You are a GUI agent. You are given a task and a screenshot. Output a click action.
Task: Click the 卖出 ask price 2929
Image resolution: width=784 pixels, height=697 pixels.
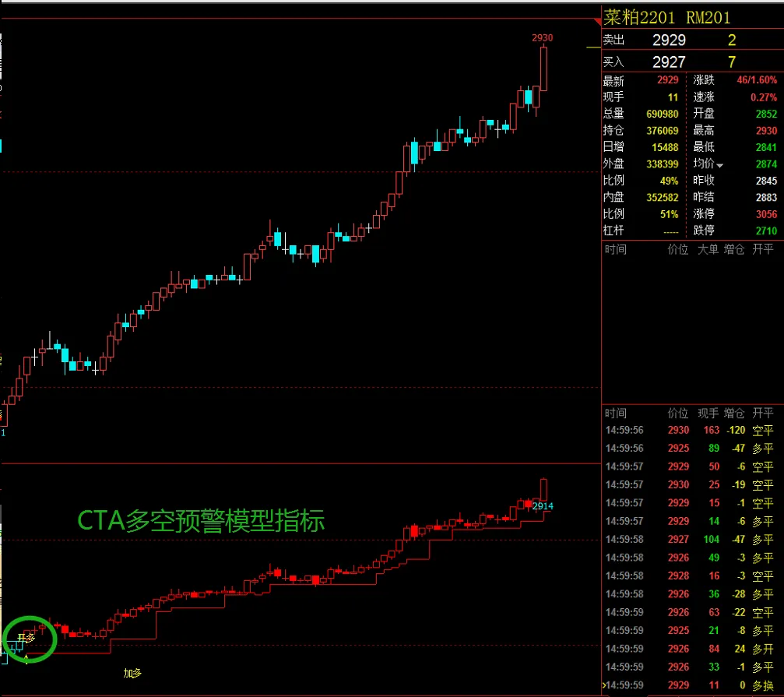coord(667,40)
